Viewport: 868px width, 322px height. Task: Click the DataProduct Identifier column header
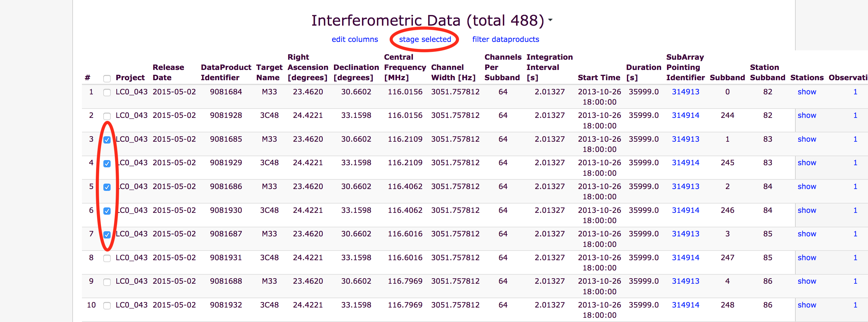(226, 72)
